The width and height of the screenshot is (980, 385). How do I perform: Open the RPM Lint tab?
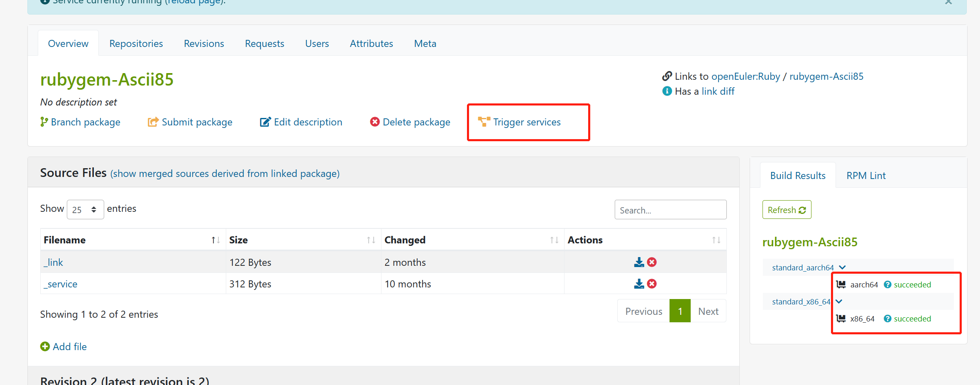865,176
